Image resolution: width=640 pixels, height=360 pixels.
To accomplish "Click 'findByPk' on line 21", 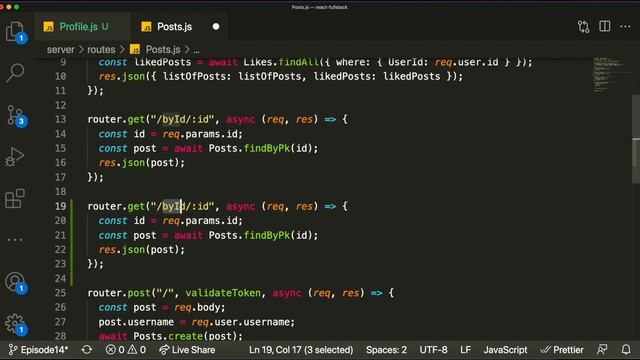I will [267, 235].
